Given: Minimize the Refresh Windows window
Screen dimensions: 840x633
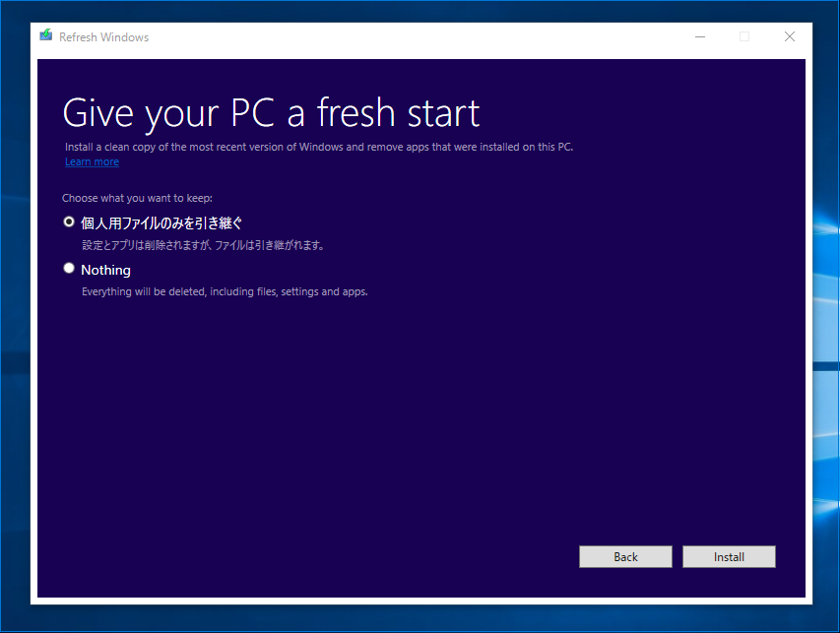Looking at the screenshot, I should coord(699,37).
